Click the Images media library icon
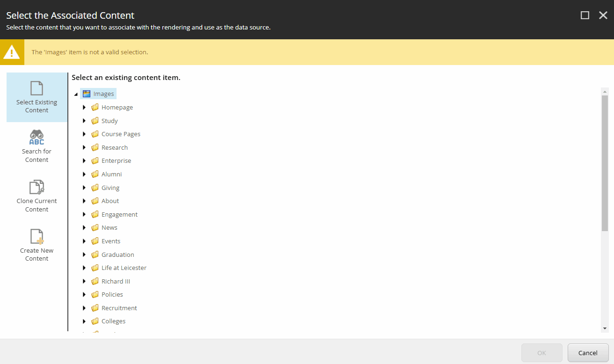Viewport: 614px width, 364px height. [x=87, y=94]
